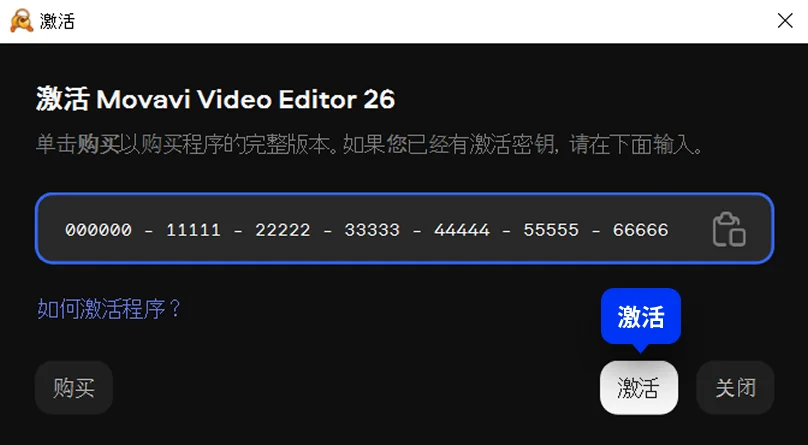Place cursor in the 11111 key segment
The image size is (808, 445).
coord(193,229)
